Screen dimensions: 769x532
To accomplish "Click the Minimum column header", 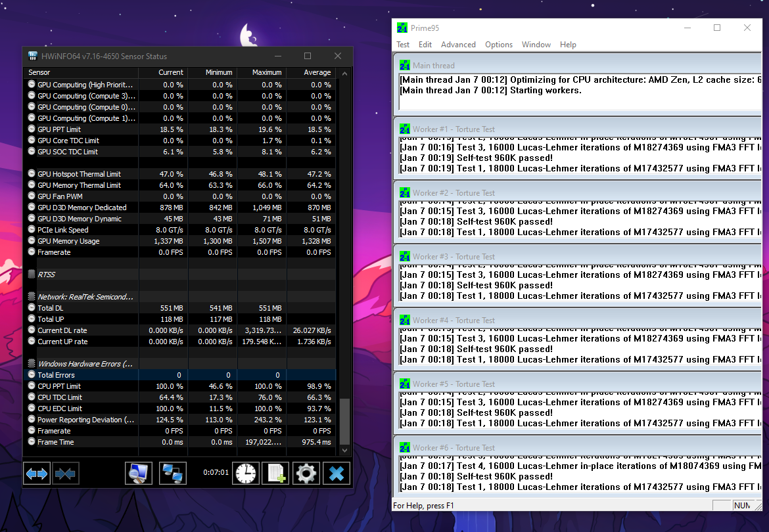I will 213,72.
